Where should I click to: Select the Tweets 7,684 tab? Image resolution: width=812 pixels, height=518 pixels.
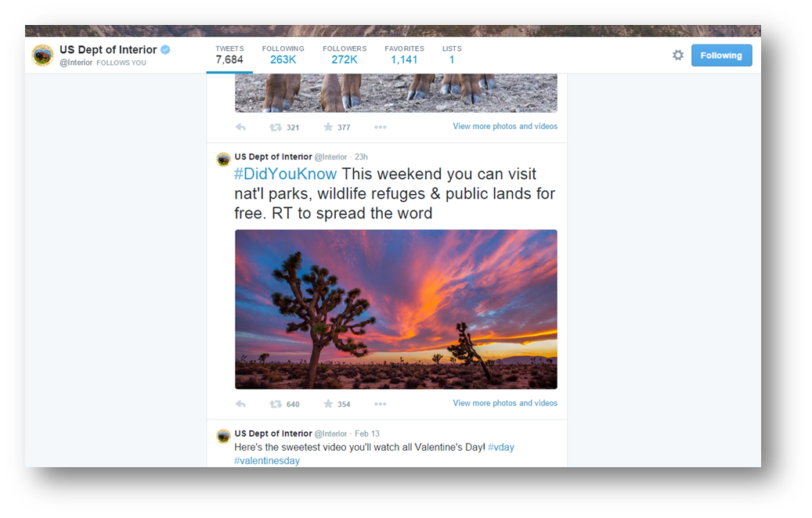pyautogui.click(x=229, y=55)
